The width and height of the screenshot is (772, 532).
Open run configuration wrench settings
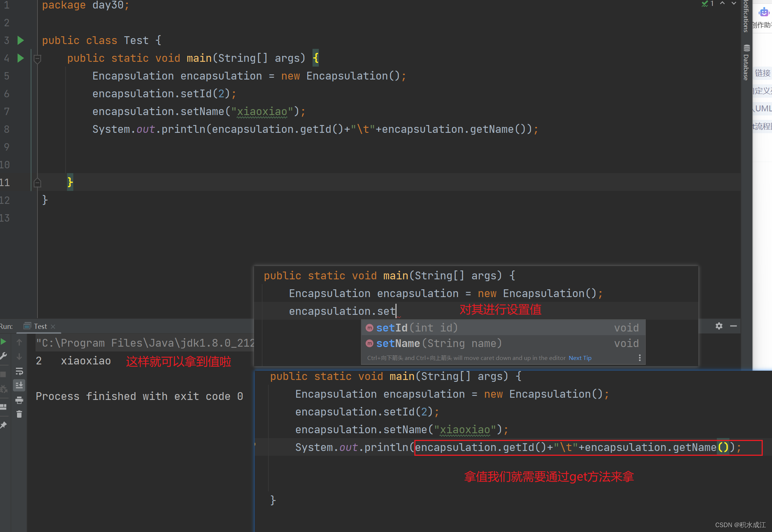click(x=3, y=356)
